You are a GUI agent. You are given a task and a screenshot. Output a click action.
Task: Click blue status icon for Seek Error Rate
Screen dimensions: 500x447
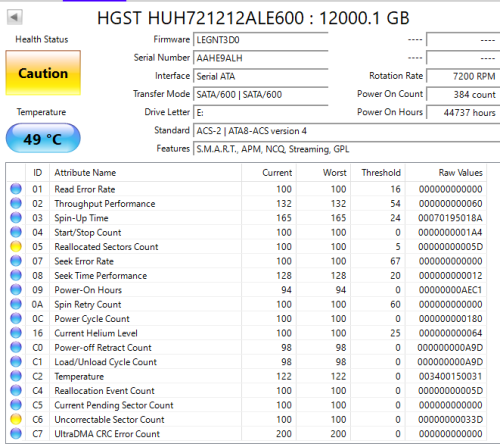pyautogui.click(x=16, y=261)
